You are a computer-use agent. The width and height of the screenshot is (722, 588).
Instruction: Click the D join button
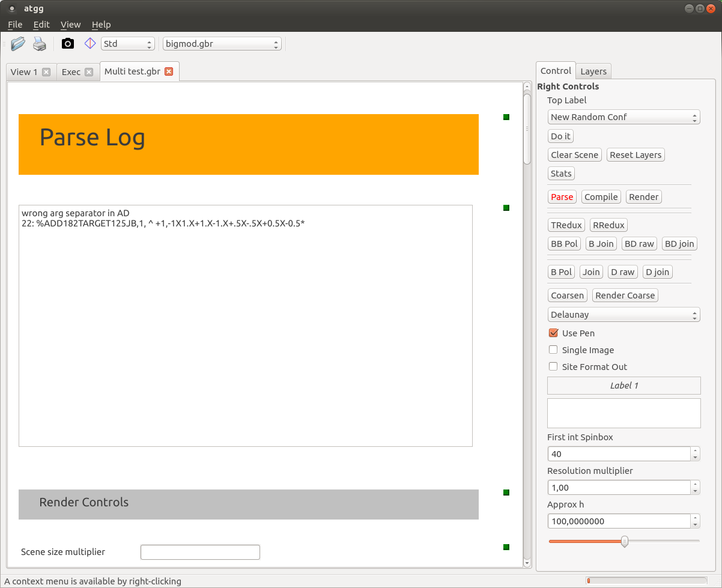click(658, 272)
